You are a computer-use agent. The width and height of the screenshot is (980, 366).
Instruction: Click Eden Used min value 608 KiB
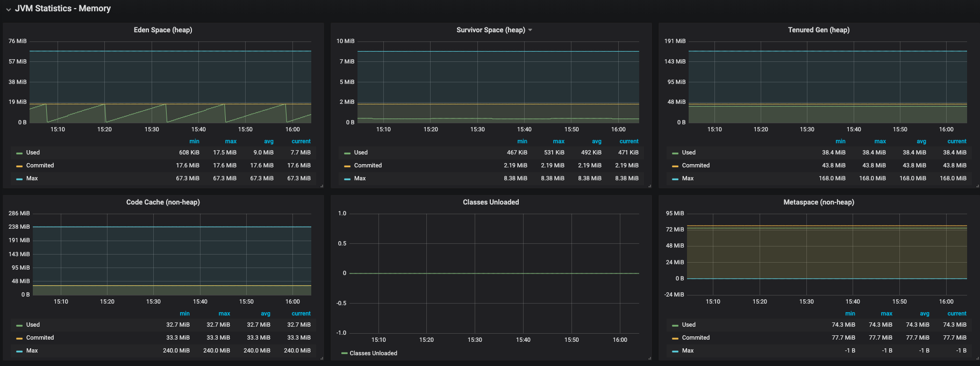click(x=189, y=153)
